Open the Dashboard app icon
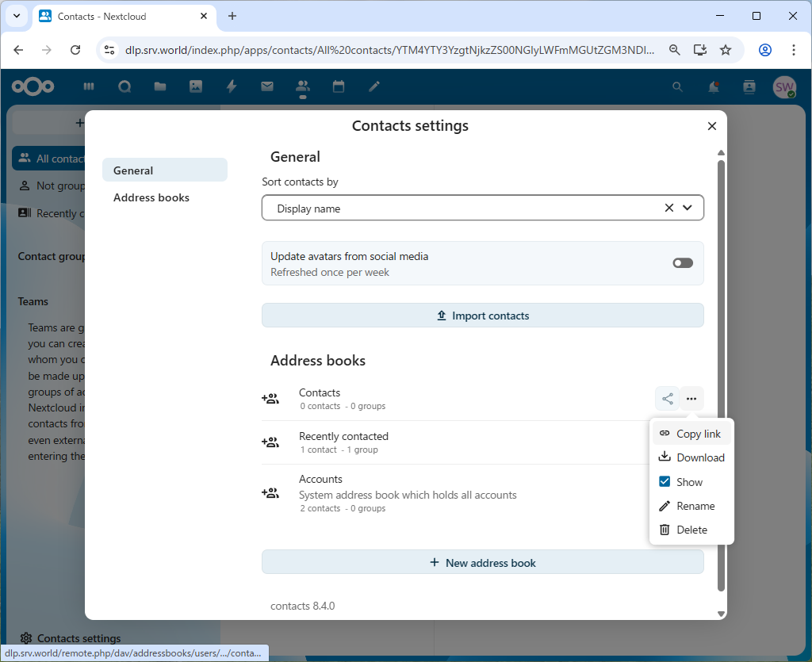 (x=89, y=86)
